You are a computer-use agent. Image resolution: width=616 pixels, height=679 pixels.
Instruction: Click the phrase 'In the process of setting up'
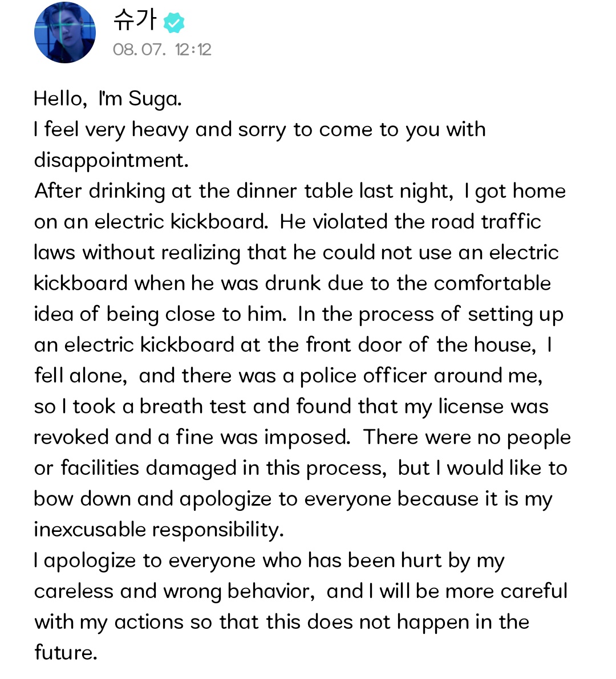[x=431, y=315]
